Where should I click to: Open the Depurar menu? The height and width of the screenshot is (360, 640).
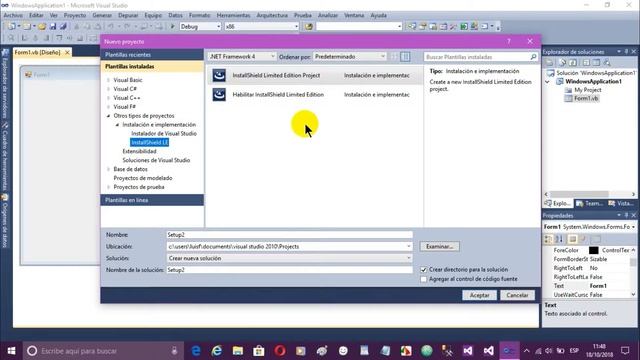[128, 15]
